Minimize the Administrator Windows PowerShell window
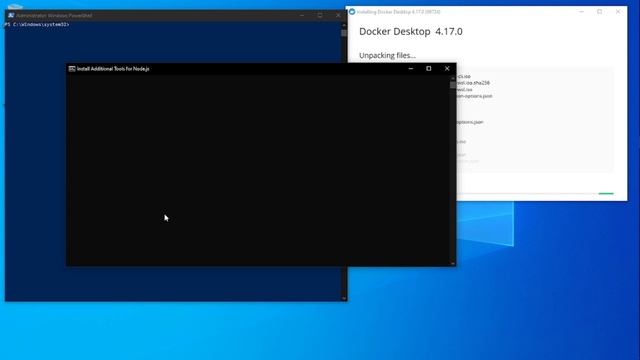Image resolution: width=640 pixels, height=360 pixels. pyautogui.click(x=302, y=16)
